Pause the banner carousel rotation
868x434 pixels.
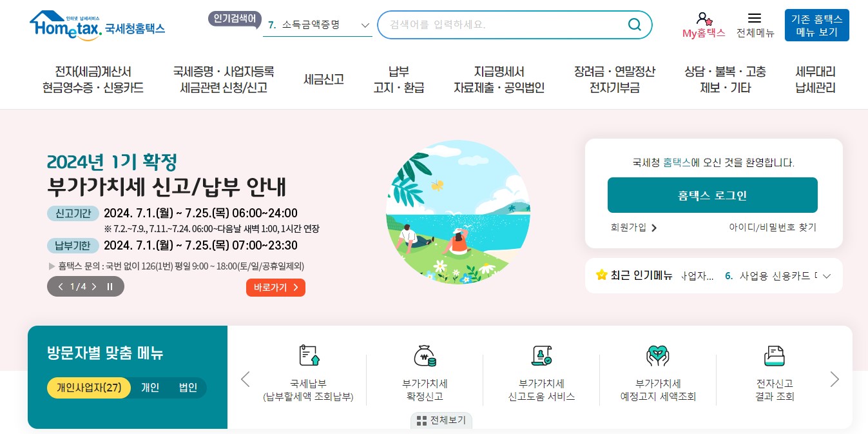(110, 286)
